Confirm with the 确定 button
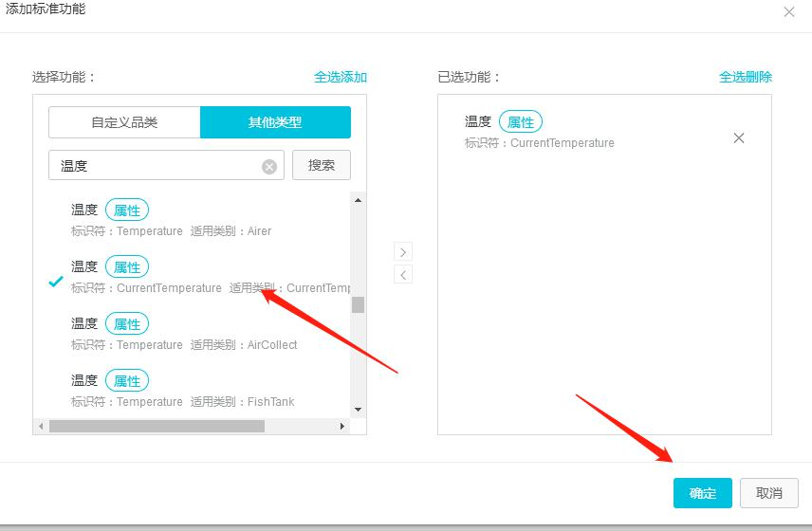Image resolution: width=812 pixels, height=531 pixels. (702, 493)
